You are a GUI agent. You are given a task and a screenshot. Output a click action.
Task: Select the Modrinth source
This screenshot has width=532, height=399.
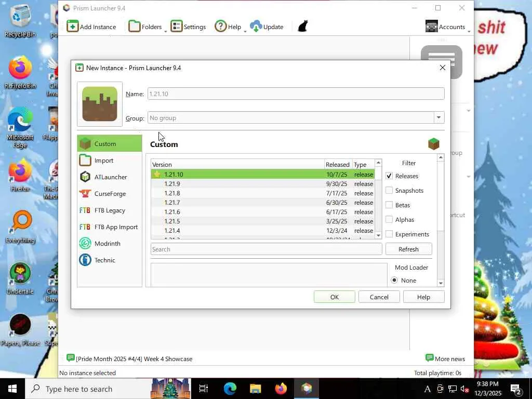tap(110, 244)
